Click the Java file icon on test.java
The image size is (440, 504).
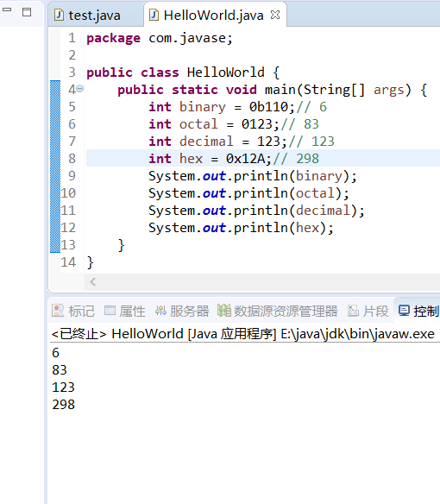pyautogui.click(x=59, y=16)
